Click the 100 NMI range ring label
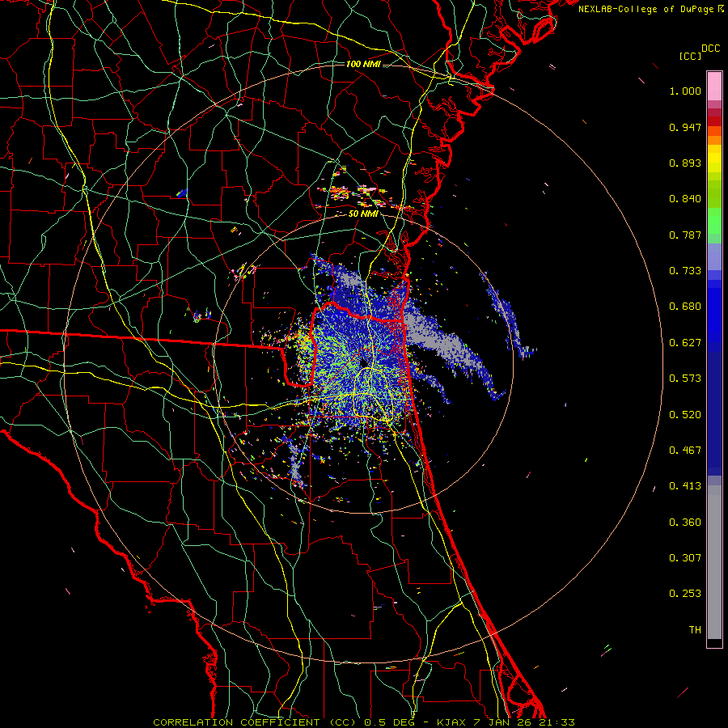Viewport: 728px width, 728px height. tap(363, 64)
